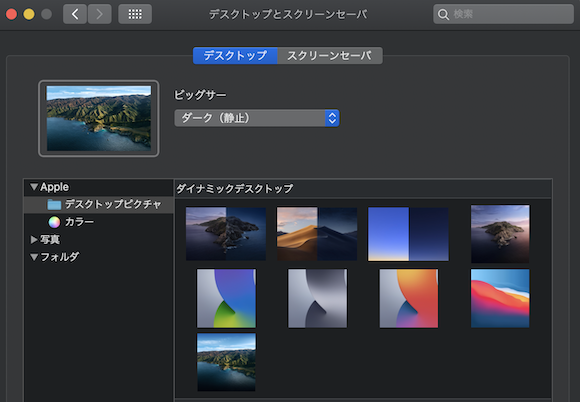Select the Catalina island sunset wallpaper
Image resolution: width=580 pixels, height=402 pixels.
500,234
